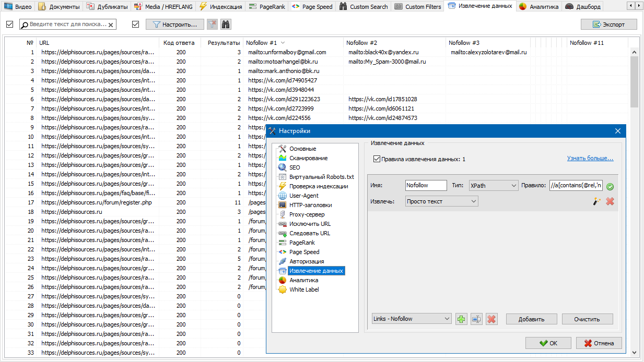Screen dimensions: 644x362
Task: Toggle the data extraction rules checkbox
Action: (377, 159)
